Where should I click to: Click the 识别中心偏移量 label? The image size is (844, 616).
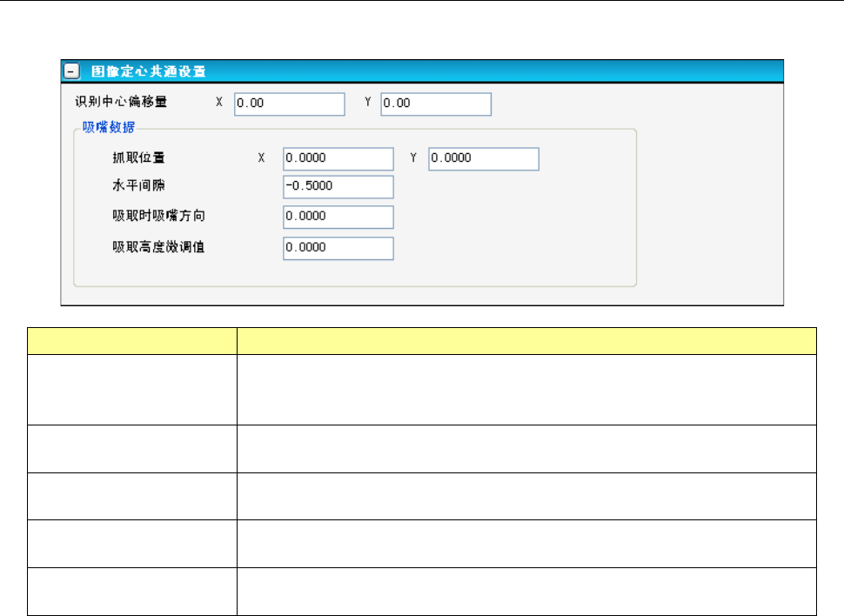121,102
